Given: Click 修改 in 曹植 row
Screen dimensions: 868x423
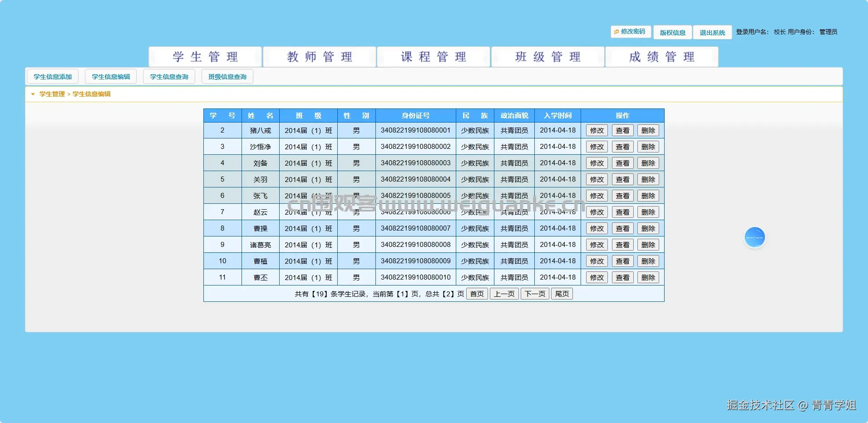Looking at the screenshot, I should pyautogui.click(x=597, y=261).
